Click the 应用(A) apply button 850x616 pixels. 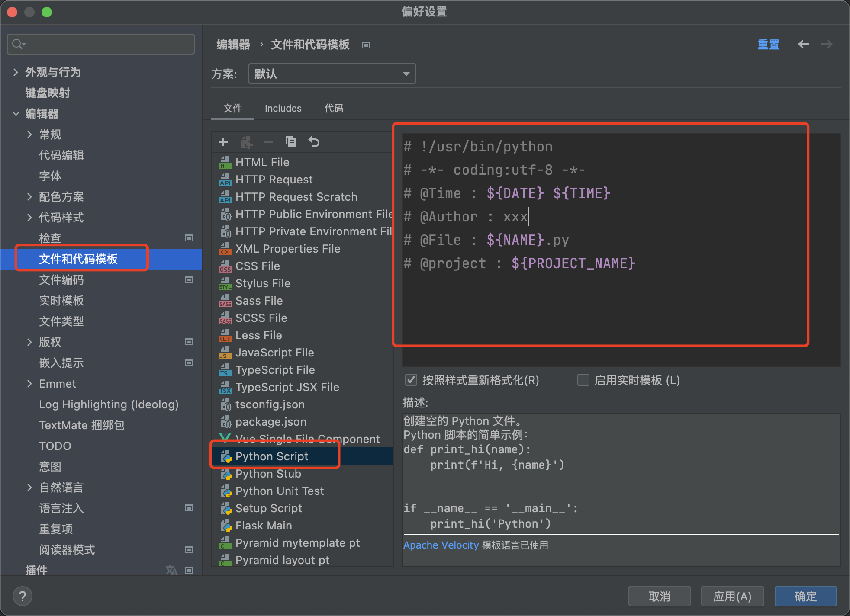click(732, 596)
